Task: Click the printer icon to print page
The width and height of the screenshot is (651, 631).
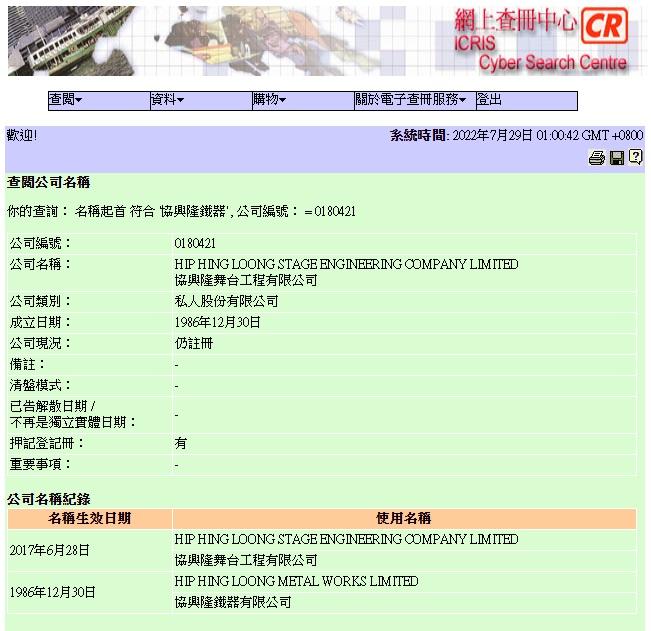Action: pyautogui.click(x=597, y=158)
